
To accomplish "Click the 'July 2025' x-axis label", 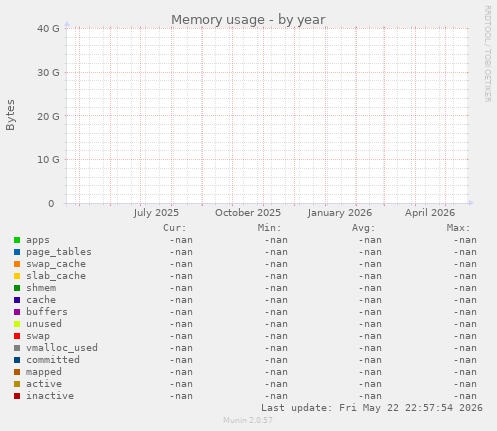I will [x=156, y=213].
